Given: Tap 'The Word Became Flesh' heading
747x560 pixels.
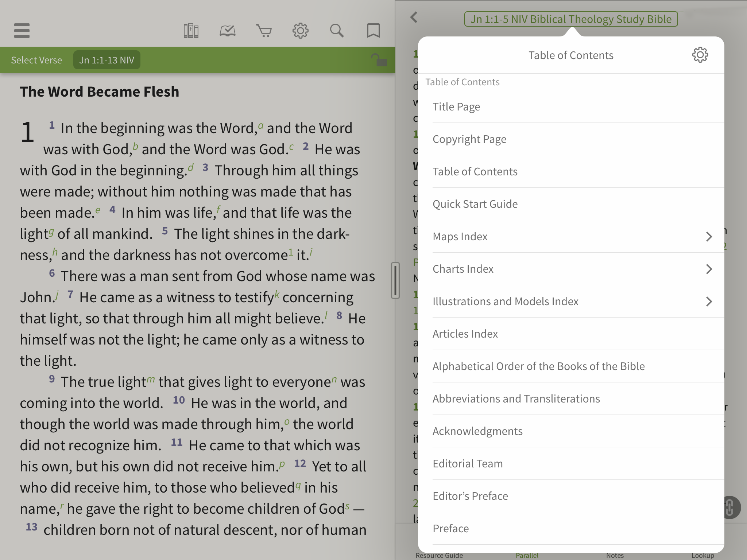Looking at the screenshot, I should pos(100,92).
